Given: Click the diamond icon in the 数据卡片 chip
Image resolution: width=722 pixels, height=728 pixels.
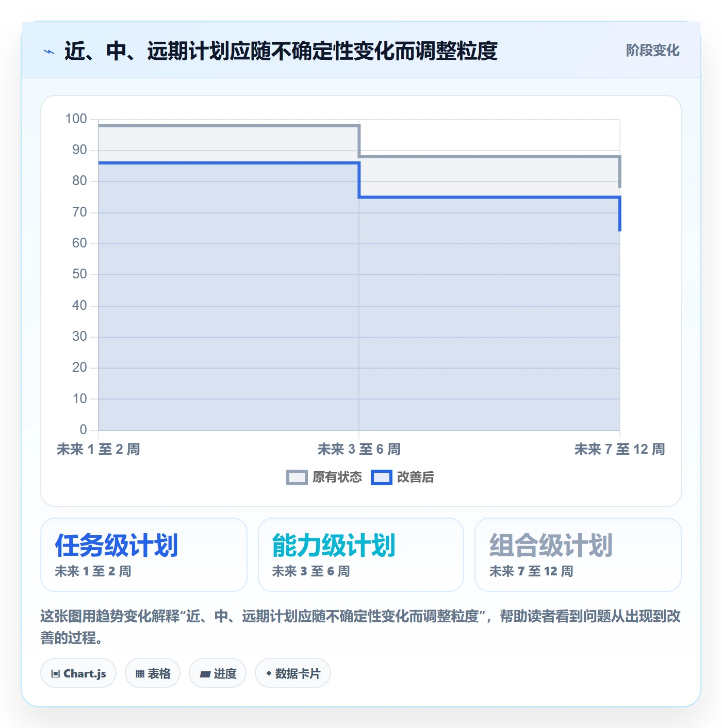Looking at the screenshot, I should (269, 673).
